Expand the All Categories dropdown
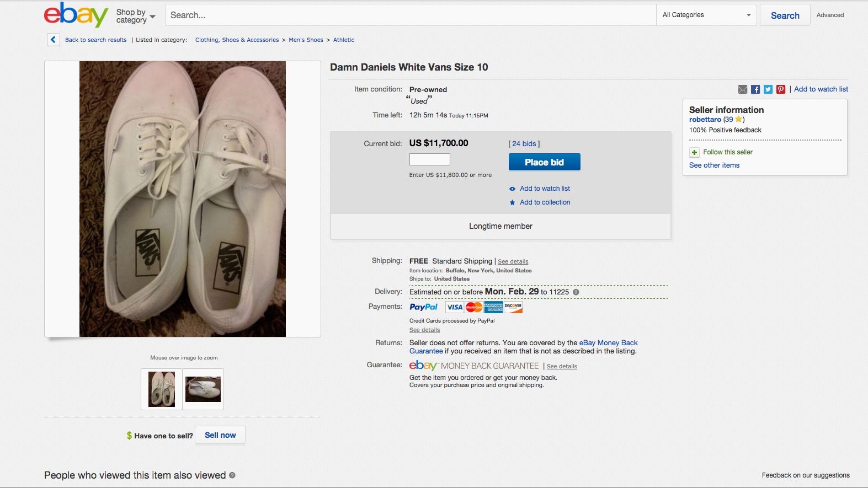The height and width of the screenshot is (488, 868). tap(706, 15)
